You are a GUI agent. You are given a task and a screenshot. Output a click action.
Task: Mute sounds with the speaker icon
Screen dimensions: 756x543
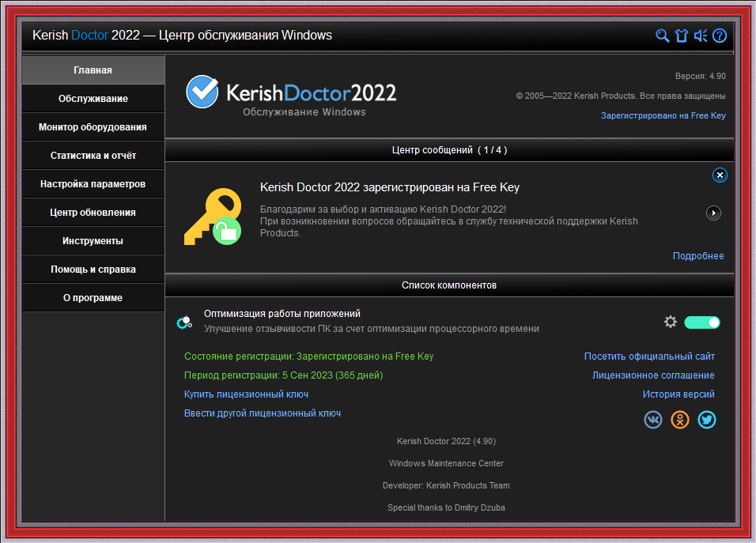click(701, 36)
